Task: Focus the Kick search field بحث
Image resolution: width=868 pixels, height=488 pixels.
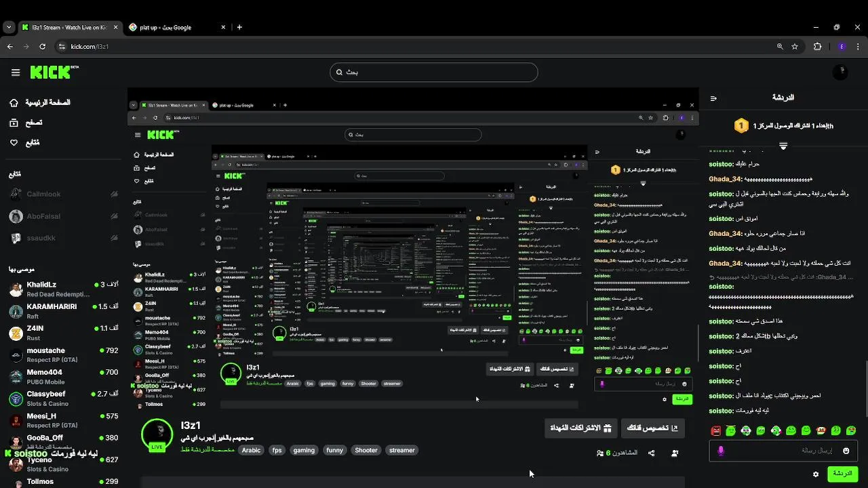Action: pyautogui.click(x=434, y=72)
